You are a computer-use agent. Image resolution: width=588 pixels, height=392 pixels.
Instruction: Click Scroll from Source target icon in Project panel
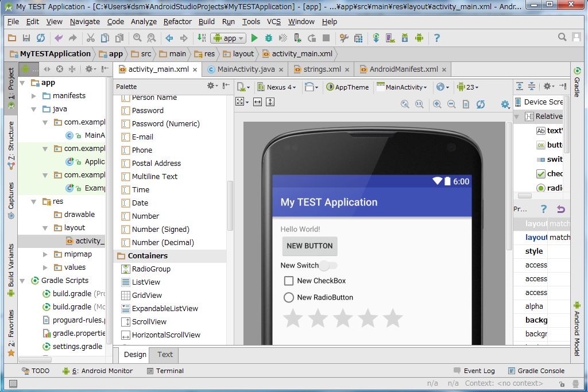coord(60,69)
